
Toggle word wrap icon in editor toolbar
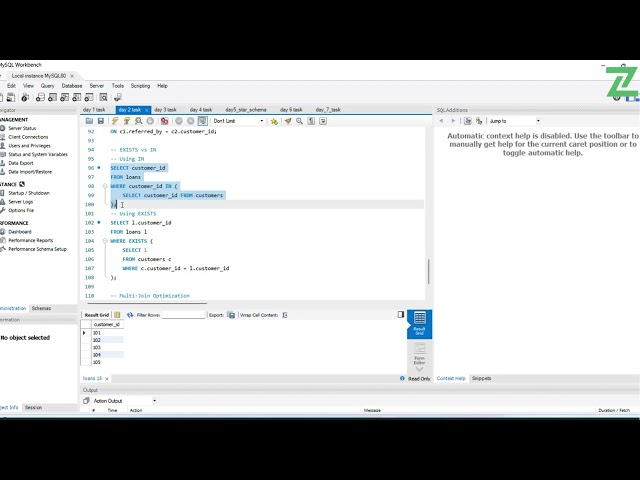pos(323,121)
